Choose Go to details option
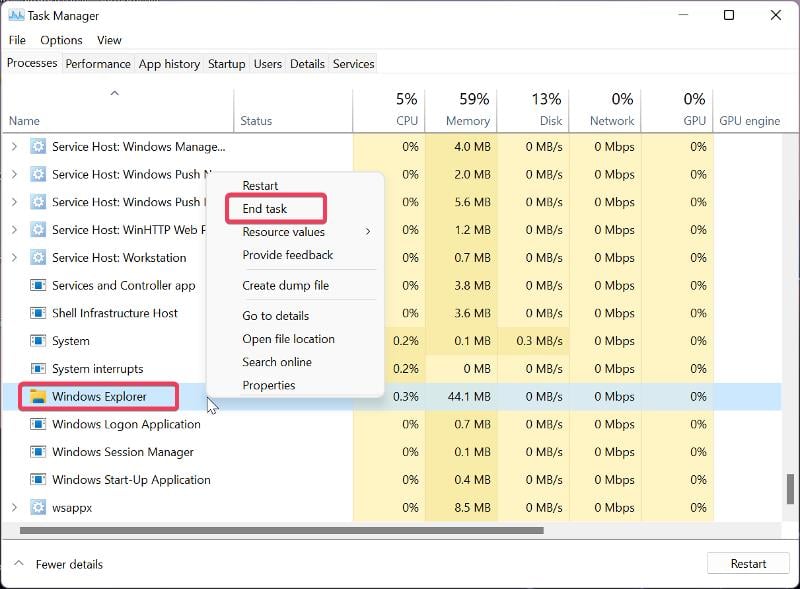The width and height of the screenshot is (800, 589). [276, 315]
